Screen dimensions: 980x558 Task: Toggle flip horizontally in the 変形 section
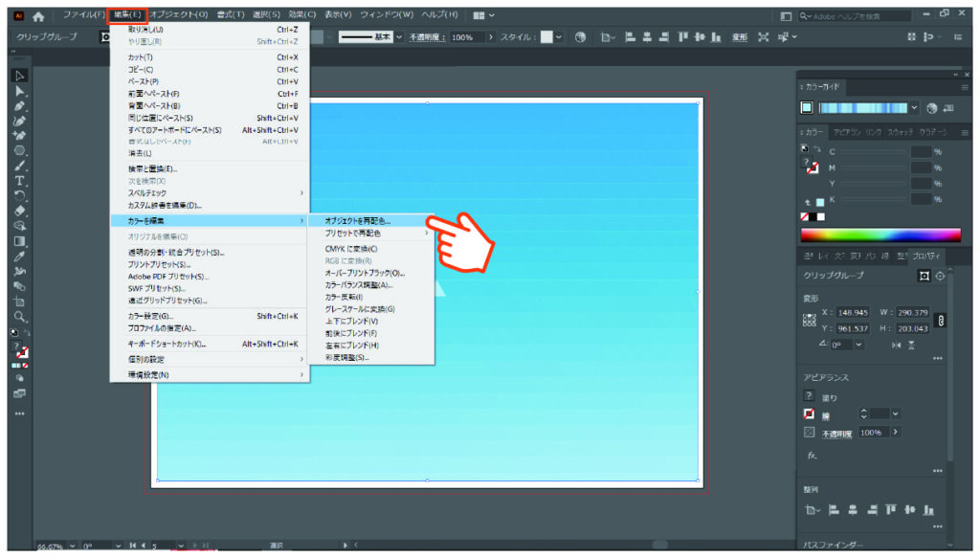(x=896, y=345)
